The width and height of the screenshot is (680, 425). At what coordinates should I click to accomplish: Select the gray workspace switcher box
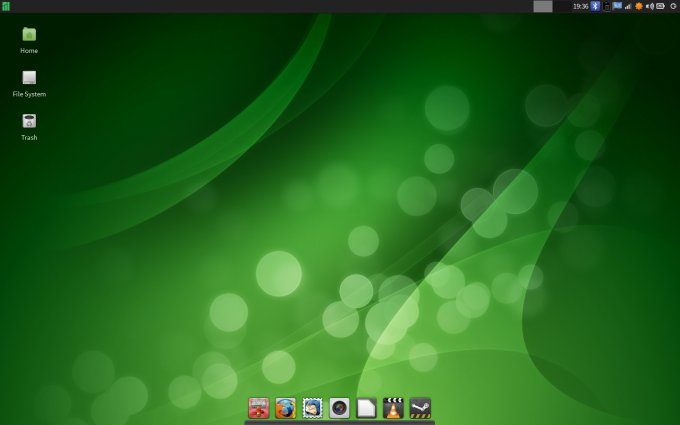point(543,6)
